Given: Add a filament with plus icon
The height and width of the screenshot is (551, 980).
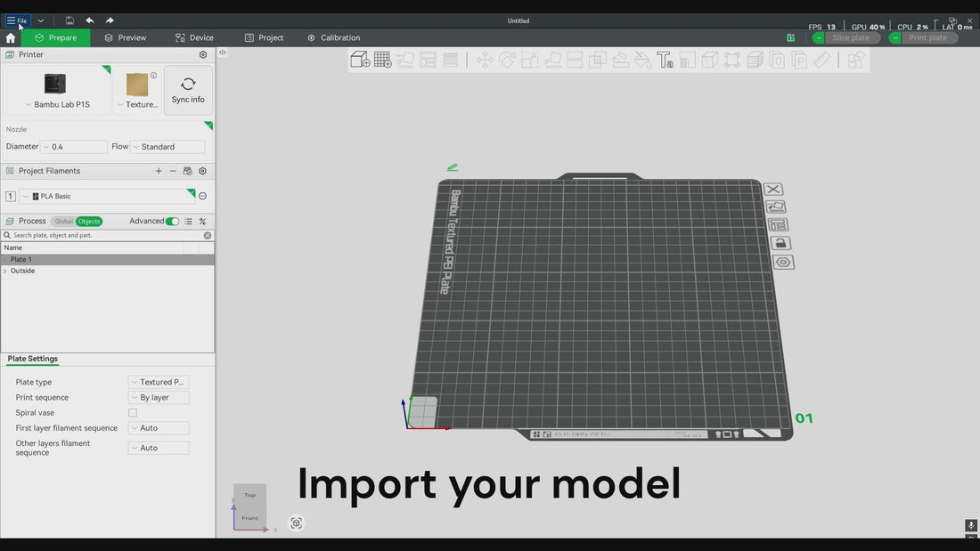Looking at the screenshot, I should coord(159,171).
